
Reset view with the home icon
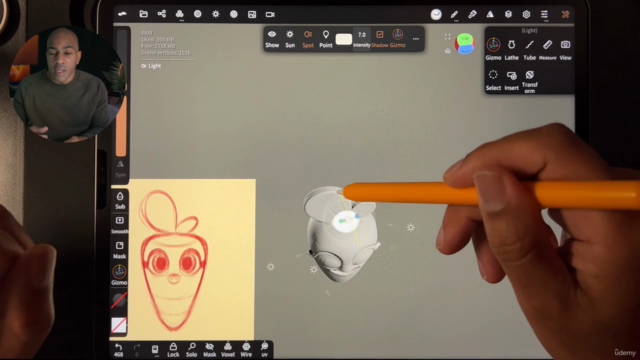click(447, 51)
